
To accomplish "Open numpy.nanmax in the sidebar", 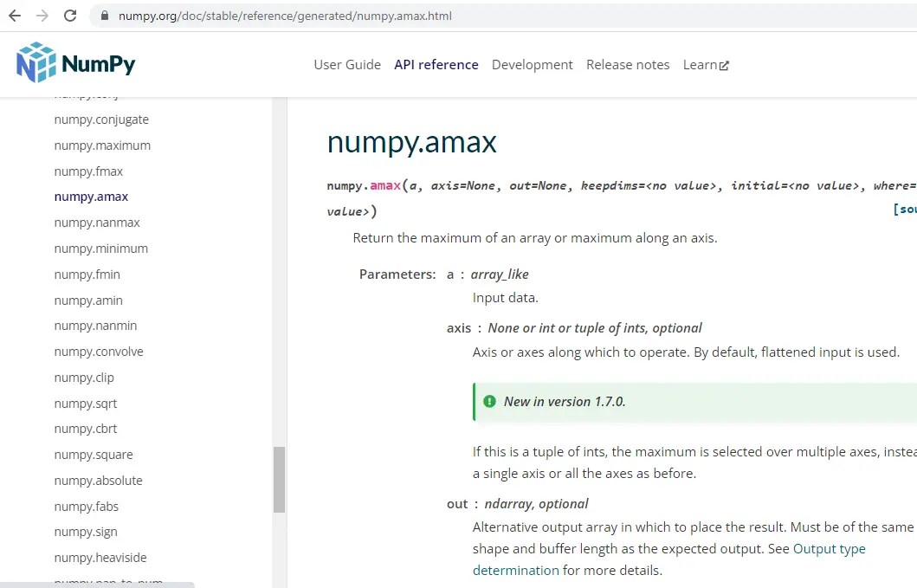I will tap(97, 223).
